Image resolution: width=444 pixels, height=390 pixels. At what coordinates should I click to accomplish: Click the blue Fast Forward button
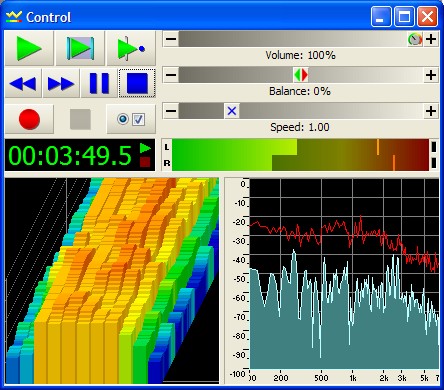[61, 83]
